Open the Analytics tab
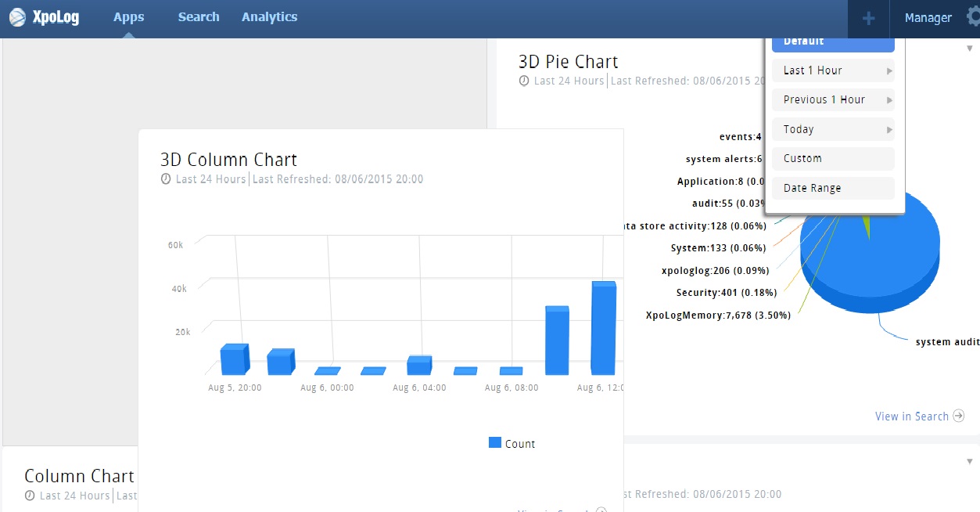980x512 pixels. [x=269, y=17]
